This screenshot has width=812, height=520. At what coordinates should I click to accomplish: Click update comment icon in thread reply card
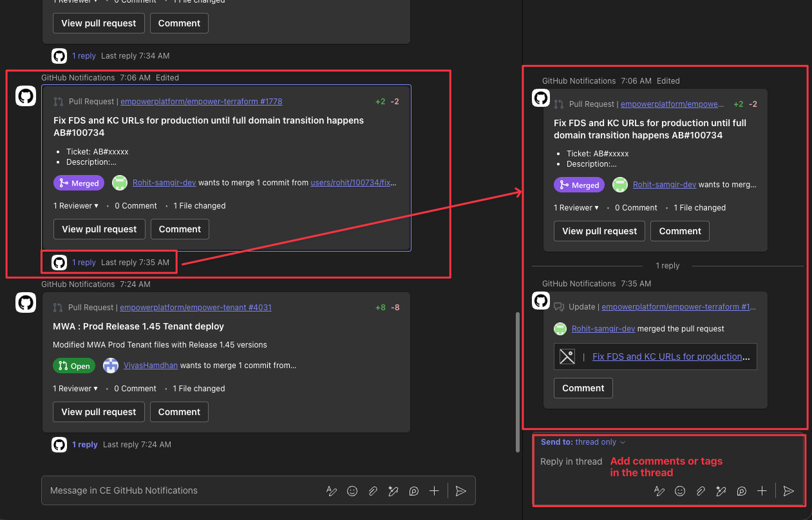click(x=559, y=307)
